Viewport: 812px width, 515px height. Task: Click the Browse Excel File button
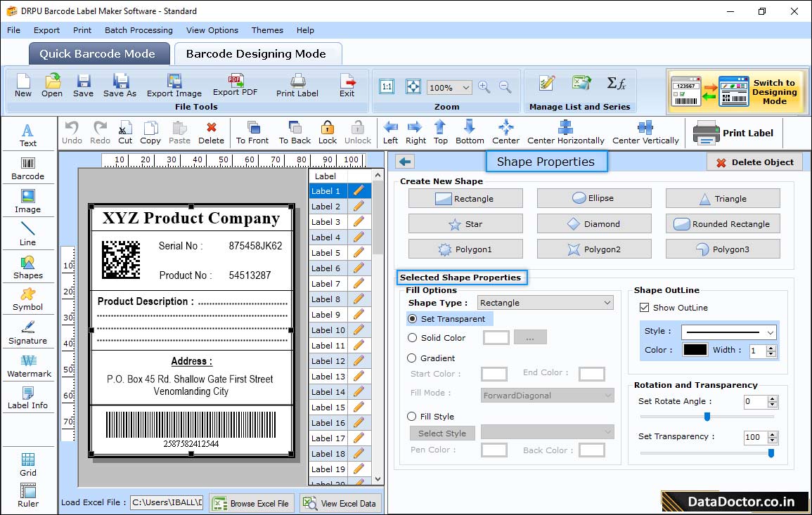pyautogui.click(x=252, y=502)
